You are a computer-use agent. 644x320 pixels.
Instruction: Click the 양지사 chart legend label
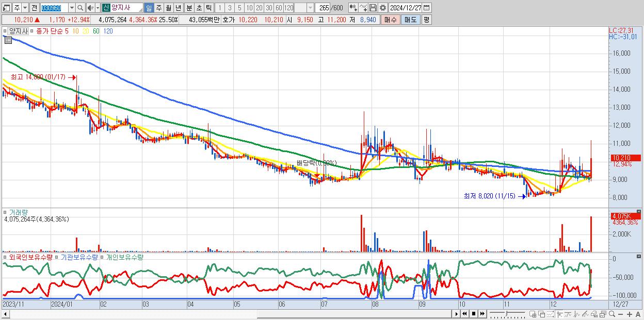pyautogui.click(x=19, y=31)
